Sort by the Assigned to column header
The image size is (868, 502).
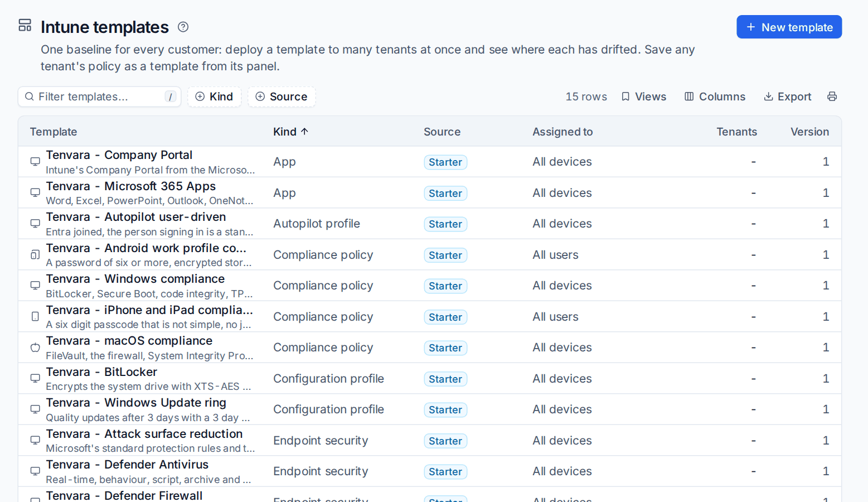coord(562,132)
